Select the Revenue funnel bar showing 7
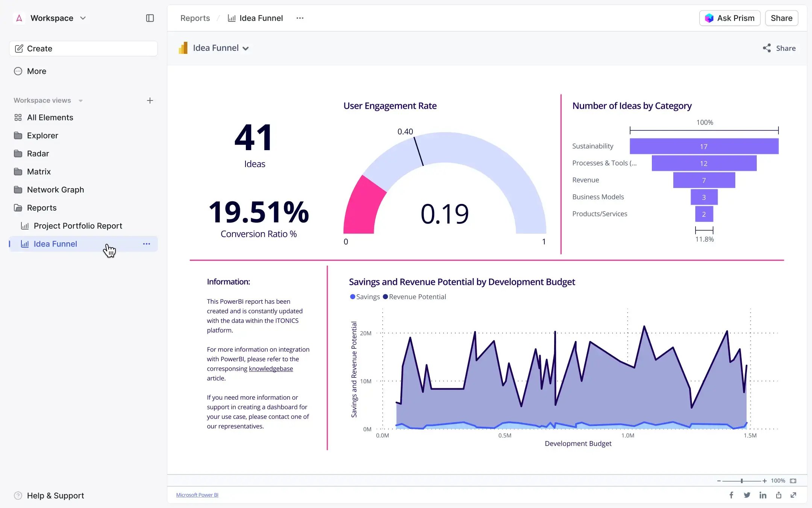812x508 pixels. (704, 180)
